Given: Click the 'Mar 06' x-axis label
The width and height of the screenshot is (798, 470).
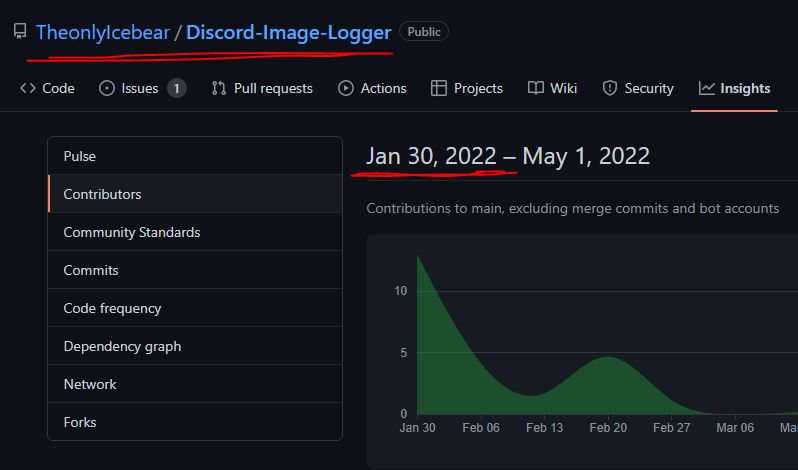Looking at the screenshot, I should (x=735, y=428).
